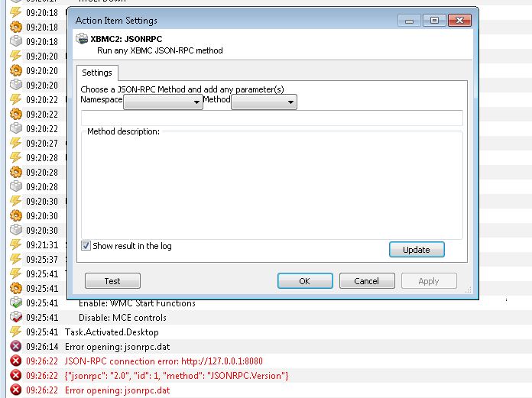This screenshot has width=532, height=398.
Task: Click the orange gear macro icon at 09:20:20
Action: (15, 70)
